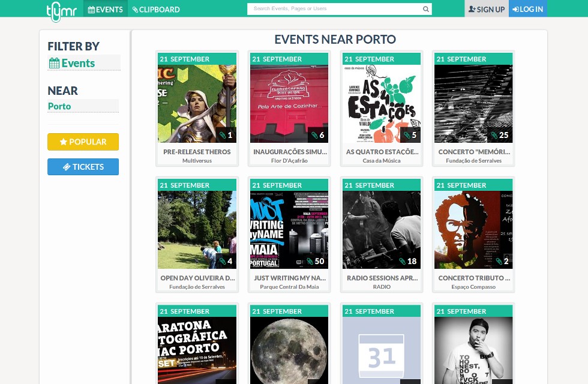Clip the Concerto Tributo event paperclip icon
The image size is (588, 384).
[499, 261]
